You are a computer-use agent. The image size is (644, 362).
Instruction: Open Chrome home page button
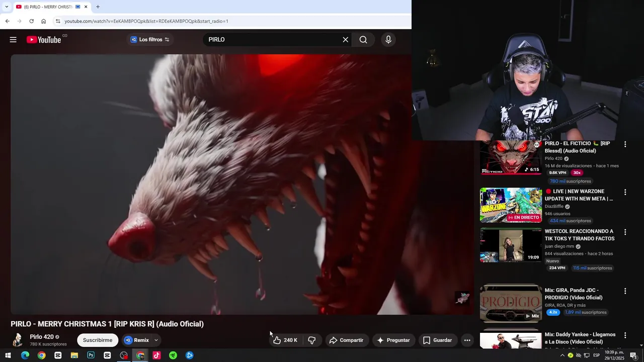point(43,21)
